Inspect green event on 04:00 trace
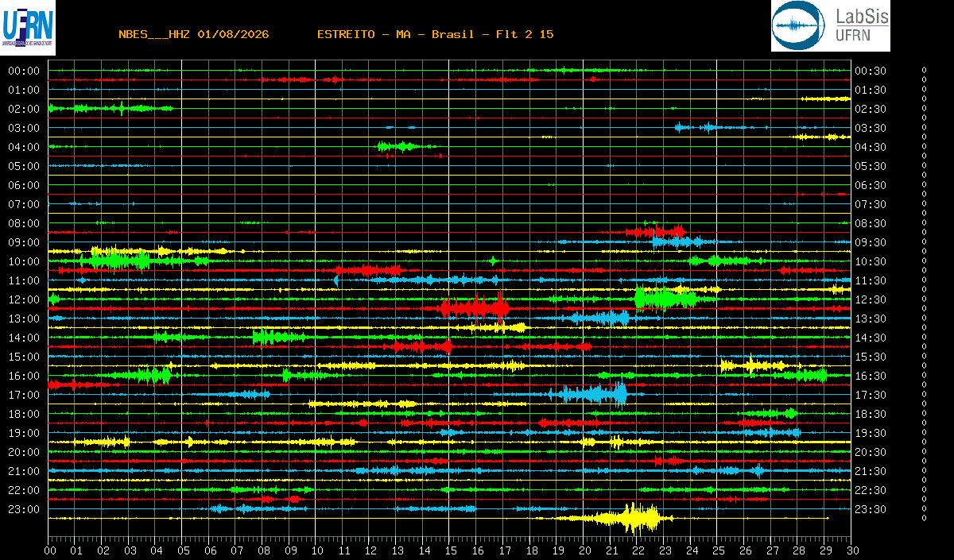The height and width of the screenshot is (560, 954). click(x=397, y=146)
